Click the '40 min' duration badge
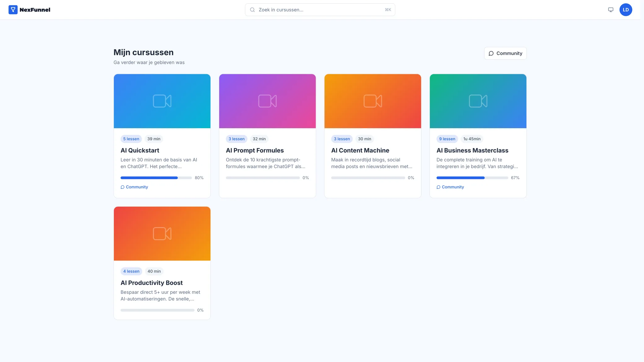The image size is (644, 362). coord(154,271)
